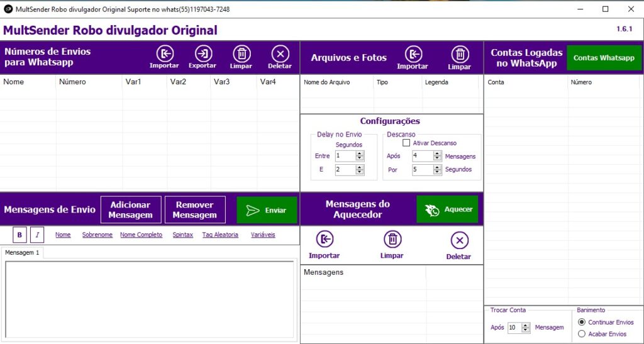
Task: Add a new message with Adicionar Mensagem
Action: click(131, 210)
